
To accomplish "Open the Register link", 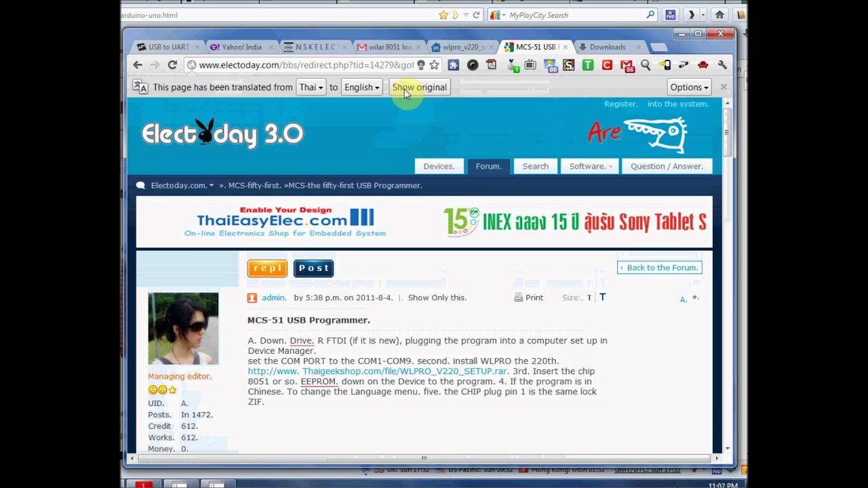I will 620,104.
